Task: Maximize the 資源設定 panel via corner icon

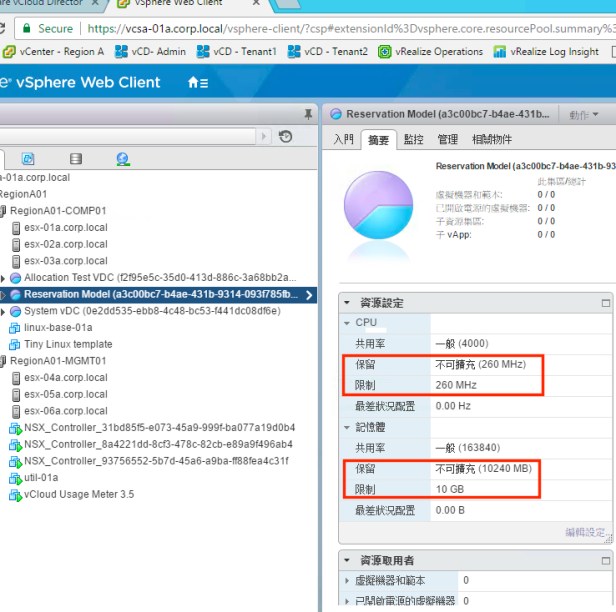Action: point(605,303)
